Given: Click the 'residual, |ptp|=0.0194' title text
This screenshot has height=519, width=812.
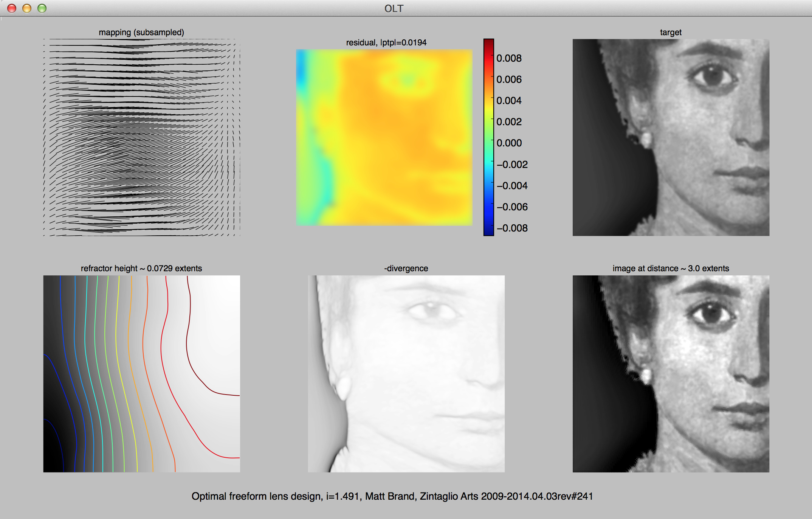Looking at the screenshot, I should [x=386, y=42].
